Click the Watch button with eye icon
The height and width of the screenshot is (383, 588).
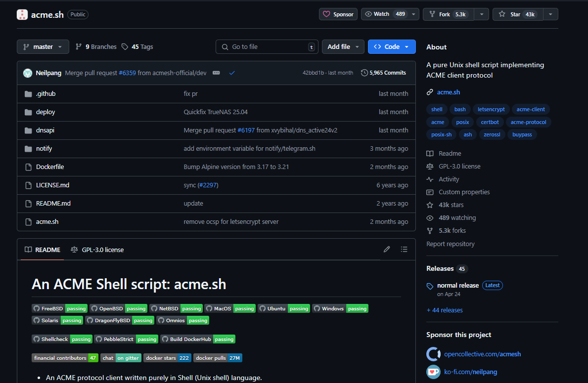384,14
